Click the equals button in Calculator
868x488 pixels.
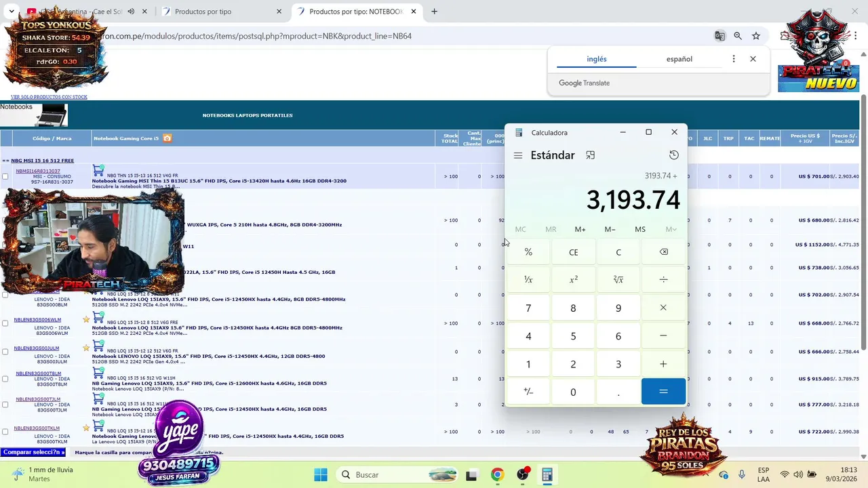(663, 392)
